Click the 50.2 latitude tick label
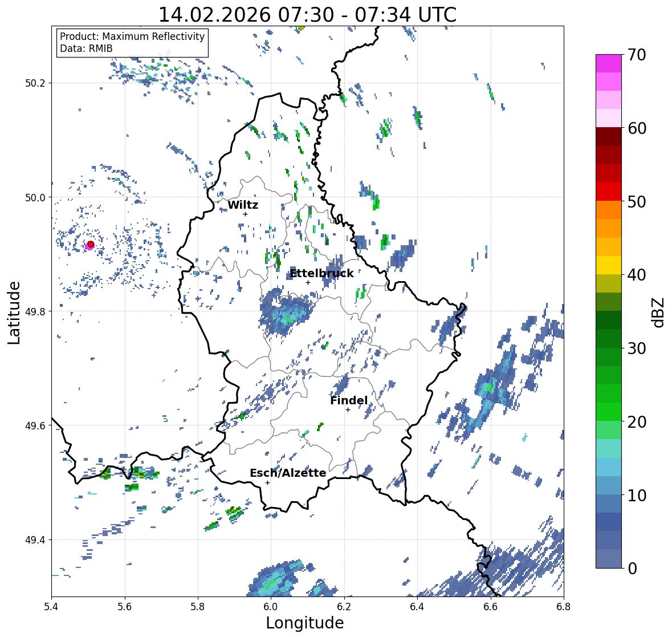 tap(35, 83)
